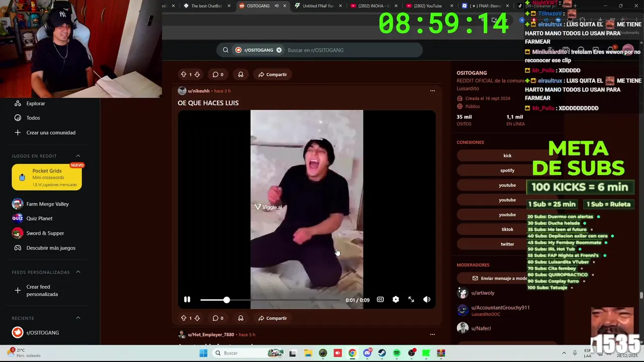This screenshot has height=362, width=644.
Task: Switch to The best ChatBot tab
Action: [x=206, y=6]
